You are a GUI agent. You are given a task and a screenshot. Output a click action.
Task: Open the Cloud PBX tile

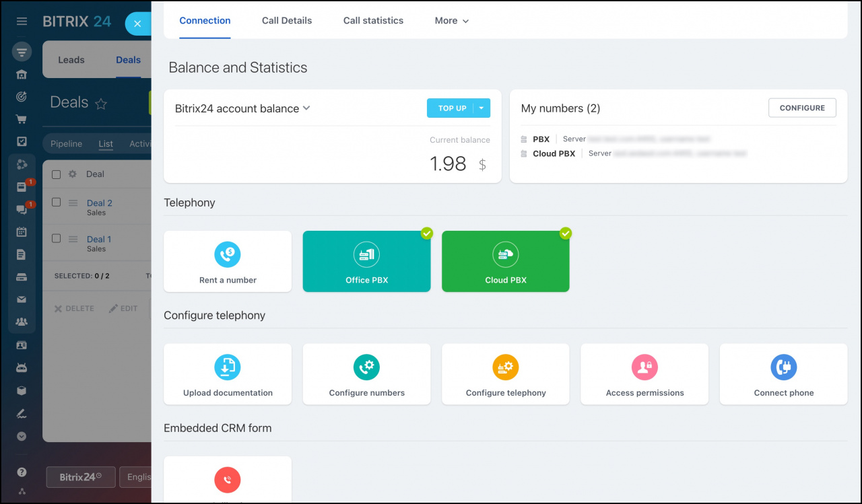[x=506, y=262]
